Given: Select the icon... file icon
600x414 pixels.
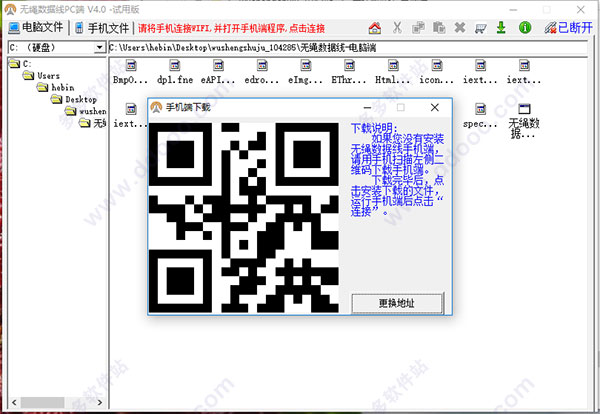Looking at the screenshot, I should (x=437, y=72).
